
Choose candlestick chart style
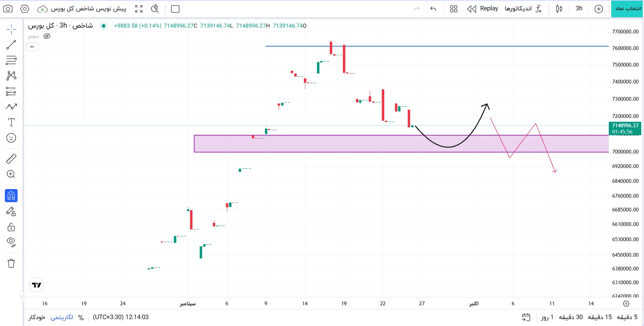pos(559,9)
